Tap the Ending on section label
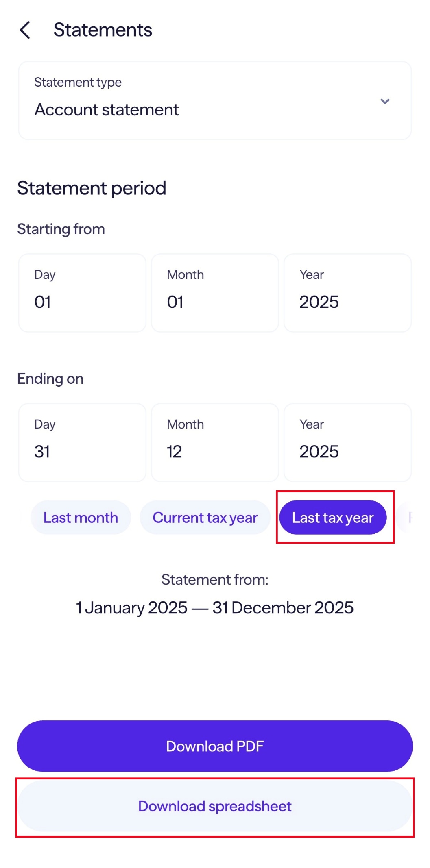 click(x=50, y=379)
